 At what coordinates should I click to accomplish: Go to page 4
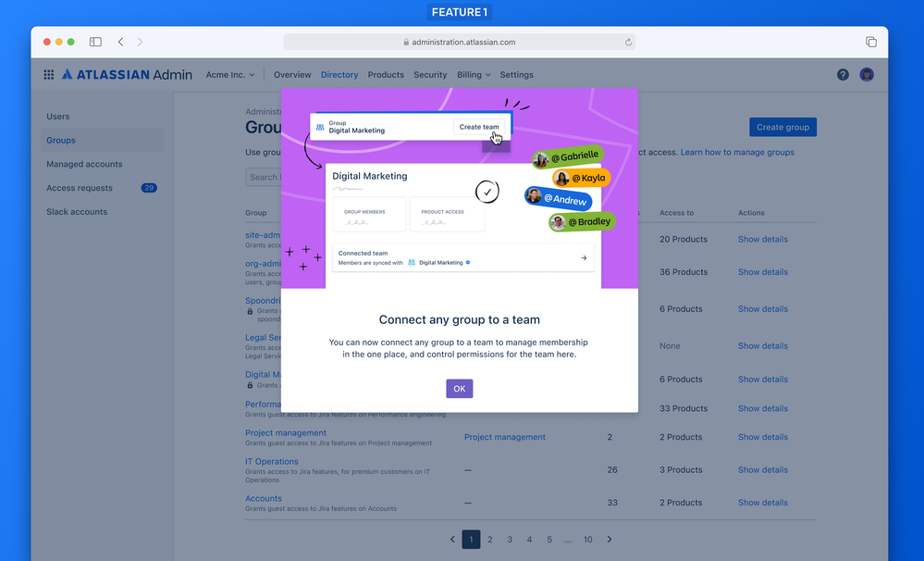[x=529, y=539]
